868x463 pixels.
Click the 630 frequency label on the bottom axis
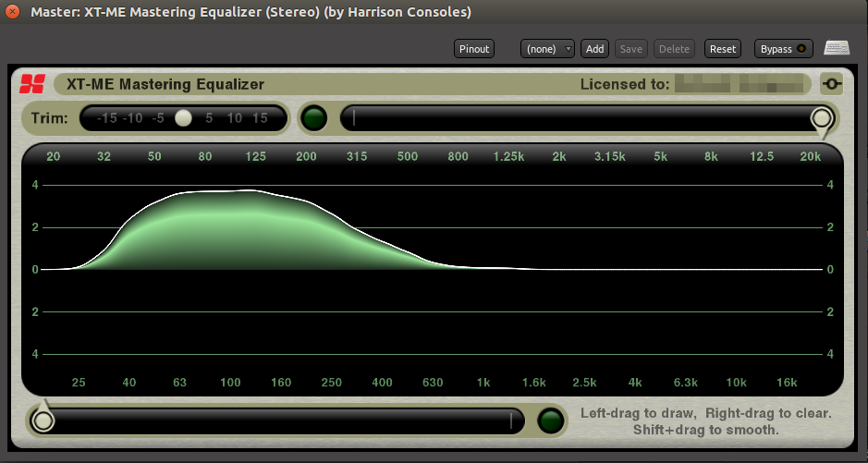433,383
